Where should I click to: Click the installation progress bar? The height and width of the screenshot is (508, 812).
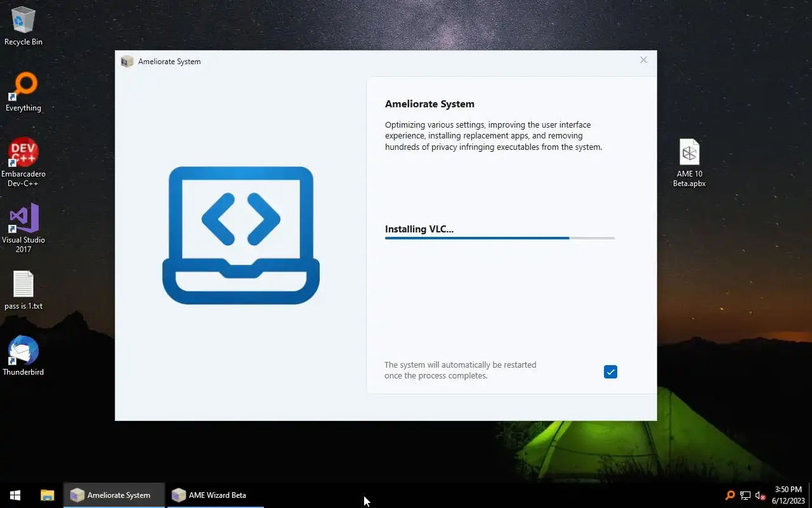pyautogui.click(x=500, y=238)
